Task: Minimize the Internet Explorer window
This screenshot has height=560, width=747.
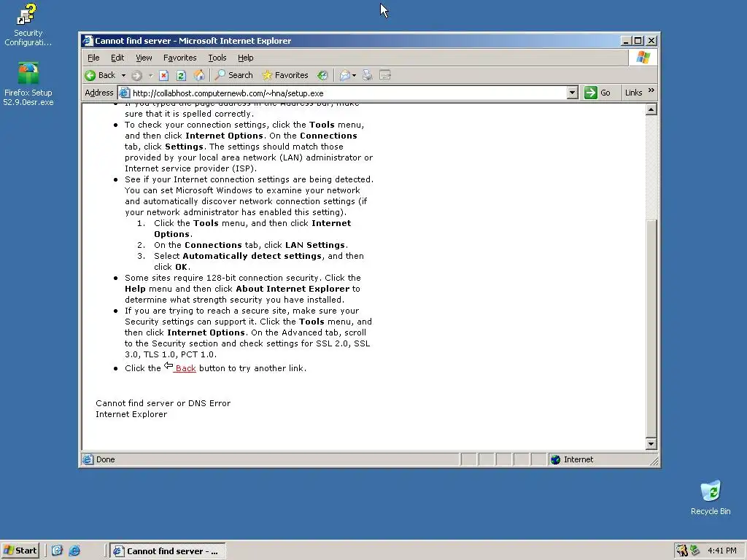Action: (x=627, y=41)
